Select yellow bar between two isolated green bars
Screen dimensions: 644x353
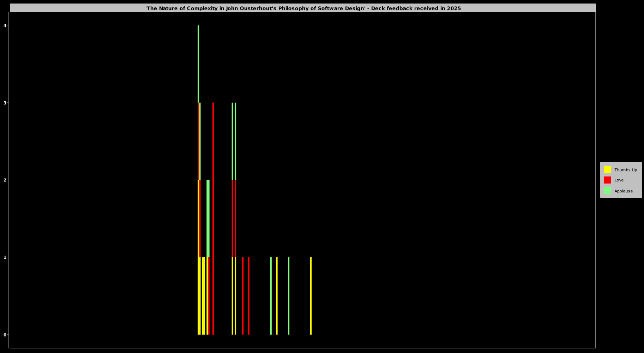277,296
